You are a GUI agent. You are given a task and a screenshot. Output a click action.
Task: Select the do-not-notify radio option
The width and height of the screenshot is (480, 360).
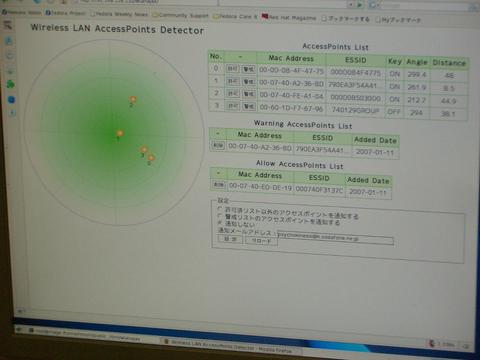pos(220,223)
